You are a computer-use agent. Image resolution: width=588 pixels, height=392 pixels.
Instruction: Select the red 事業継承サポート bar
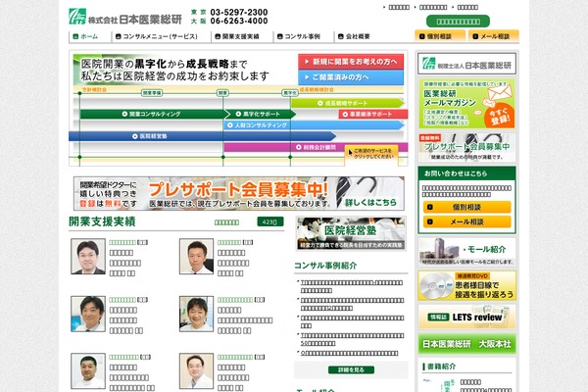[372, 114]
